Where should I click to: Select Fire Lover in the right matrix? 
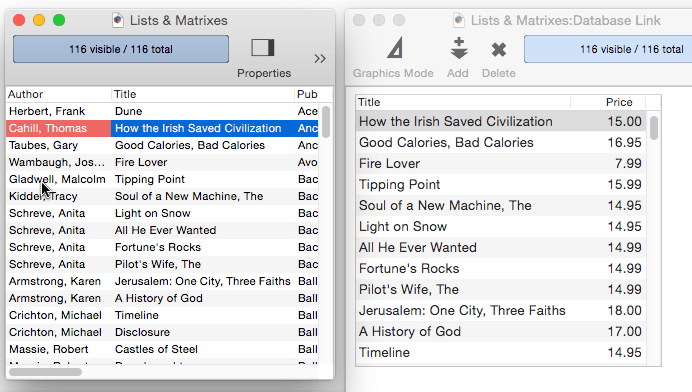501,163
